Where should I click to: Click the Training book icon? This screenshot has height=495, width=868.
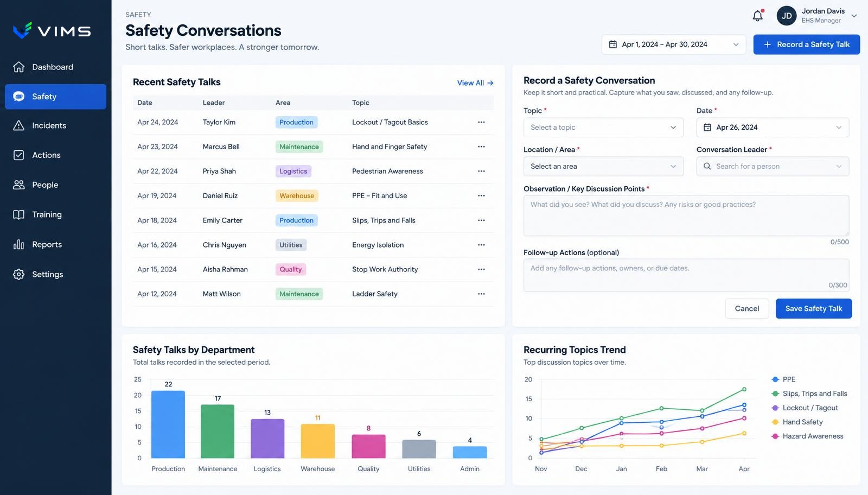19,214
